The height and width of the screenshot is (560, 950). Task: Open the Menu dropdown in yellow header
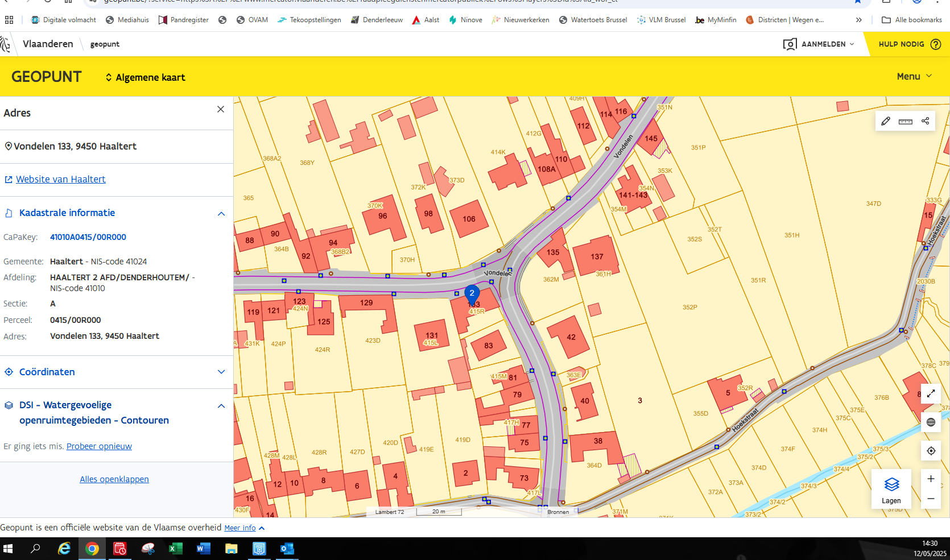[x=914, y=76]
